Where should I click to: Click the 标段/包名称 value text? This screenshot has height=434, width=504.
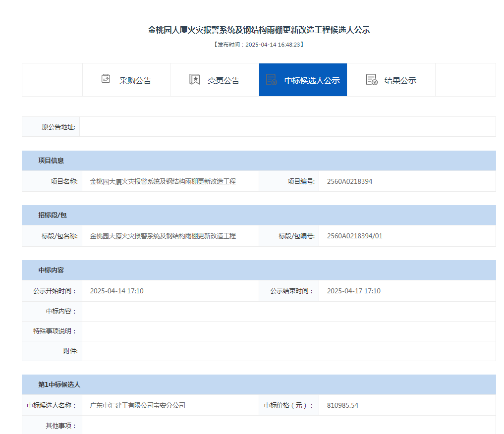[163, 236]
